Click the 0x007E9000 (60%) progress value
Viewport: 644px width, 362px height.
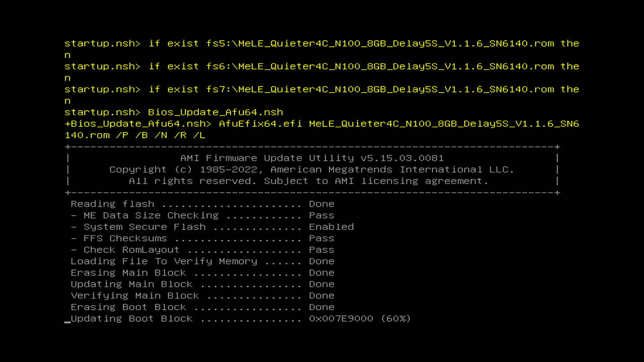tap(360, 318)
